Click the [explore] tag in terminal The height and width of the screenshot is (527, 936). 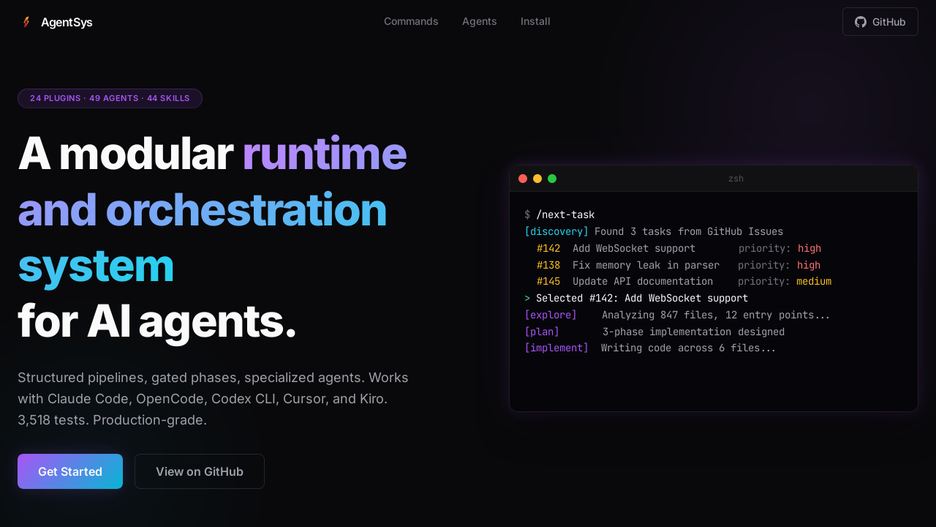coord(550,315)
